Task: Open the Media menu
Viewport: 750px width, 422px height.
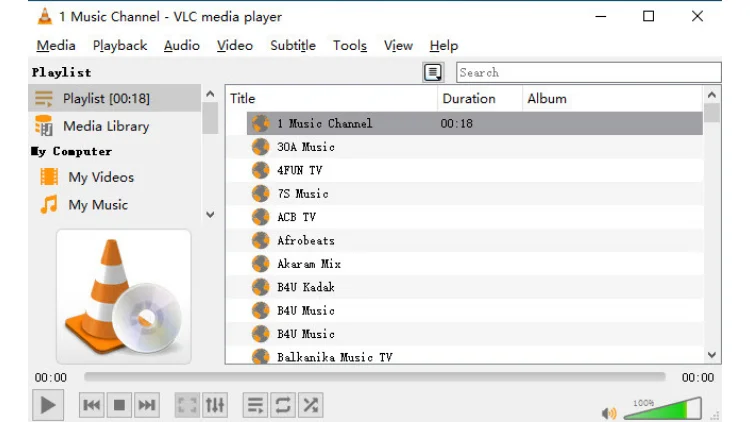Action: 56,45
